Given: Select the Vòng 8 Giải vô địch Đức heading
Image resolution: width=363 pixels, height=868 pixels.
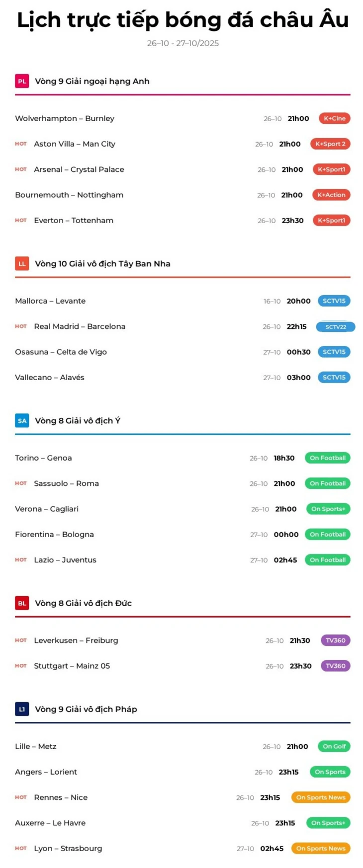Looking at the screenshot, I should 83,603.
